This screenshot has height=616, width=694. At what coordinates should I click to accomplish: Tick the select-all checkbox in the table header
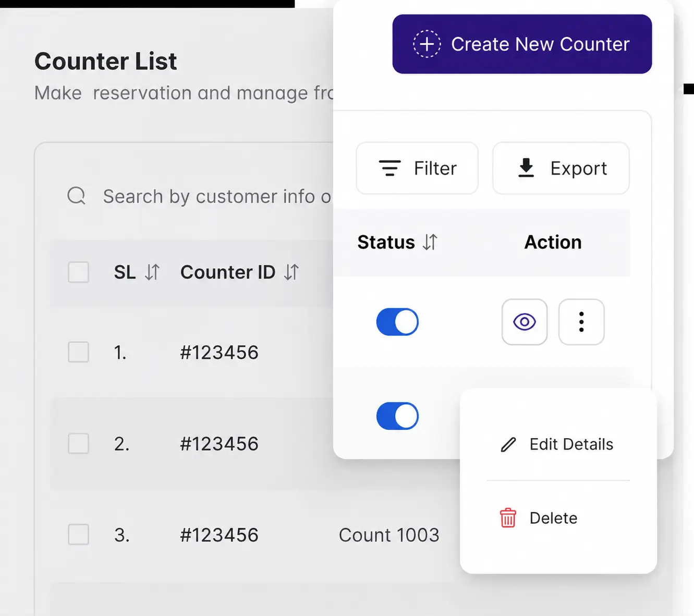point(78,272)
